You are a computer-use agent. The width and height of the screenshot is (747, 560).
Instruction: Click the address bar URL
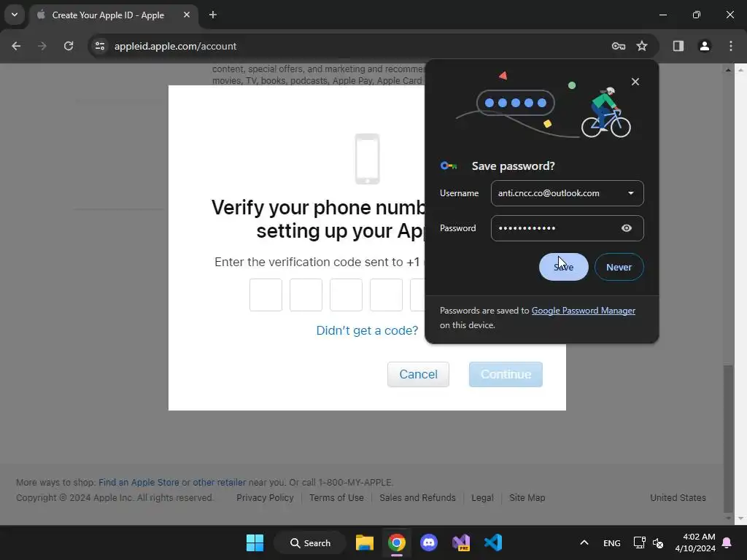(175, 46)
